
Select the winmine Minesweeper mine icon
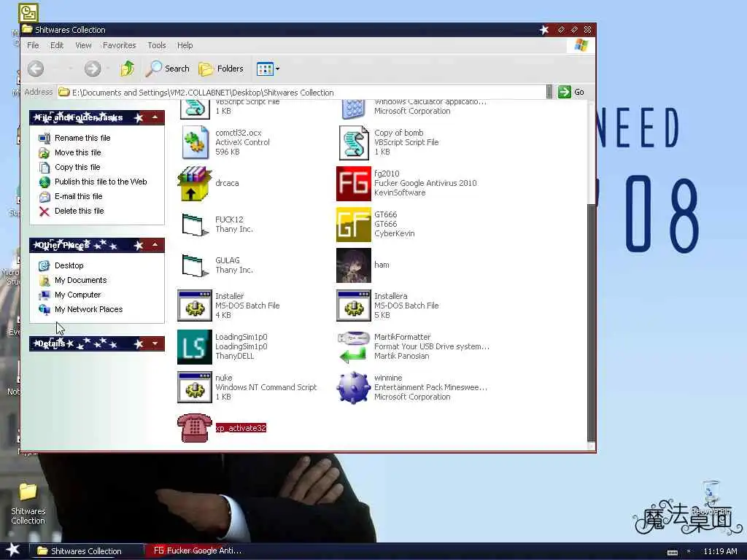point(354,388)
